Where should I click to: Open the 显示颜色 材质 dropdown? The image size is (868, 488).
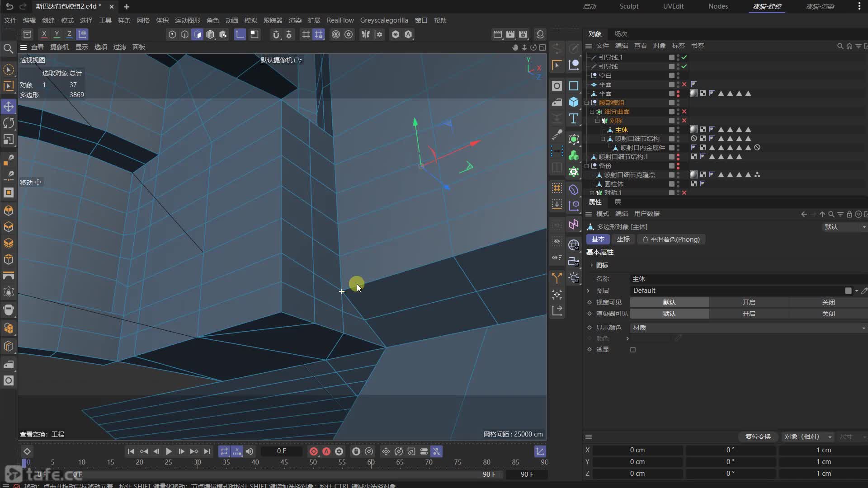pyautogui.click(x=749, y=328)
